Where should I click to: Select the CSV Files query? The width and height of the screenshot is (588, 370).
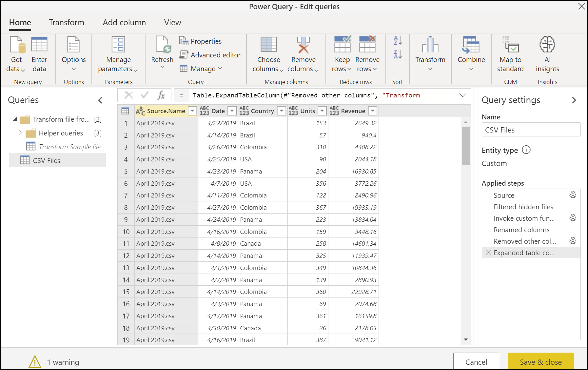(57, 160)
